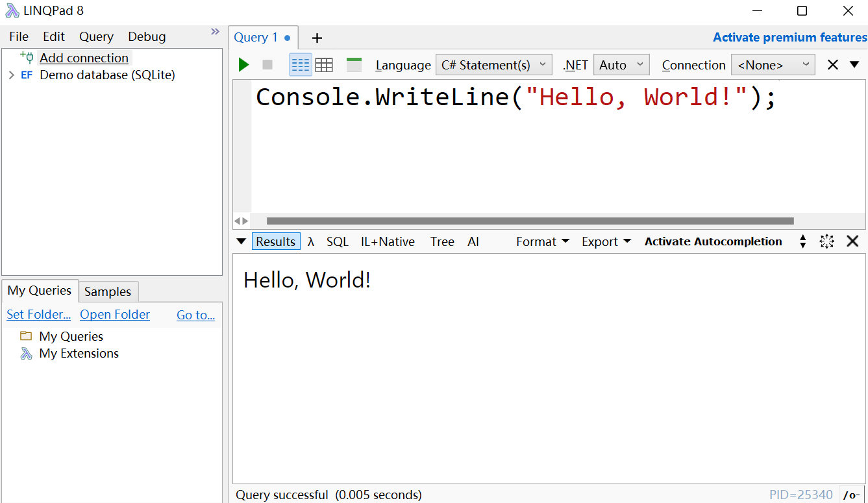Click the plug icon beside Add connection
This screenshot has height=503, width=868.
[27, 57]
